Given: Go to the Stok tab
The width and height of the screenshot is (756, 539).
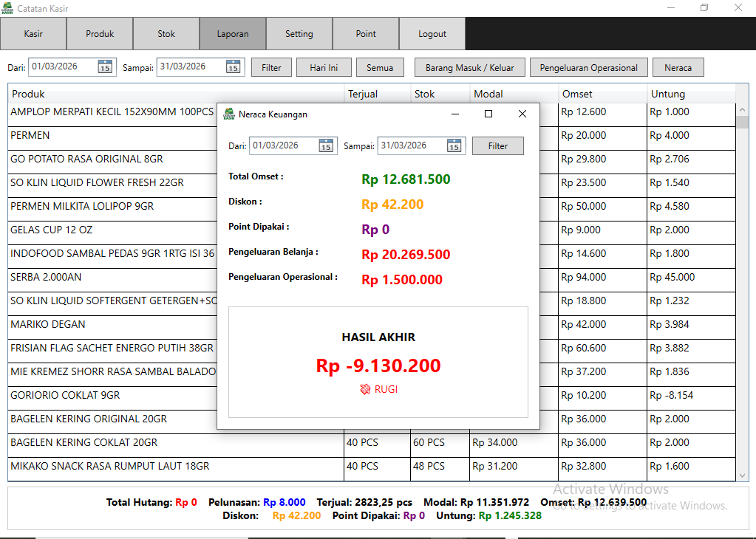Looking at the screenshot, I should coord(166,34).
